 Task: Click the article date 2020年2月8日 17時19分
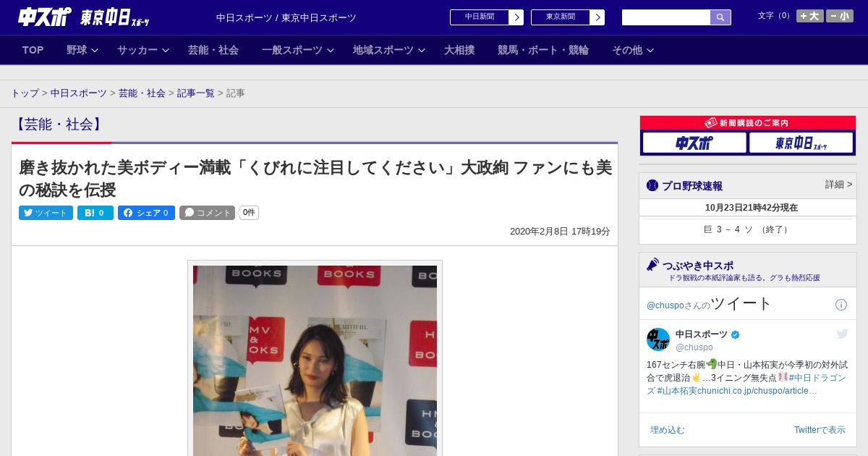560,232
